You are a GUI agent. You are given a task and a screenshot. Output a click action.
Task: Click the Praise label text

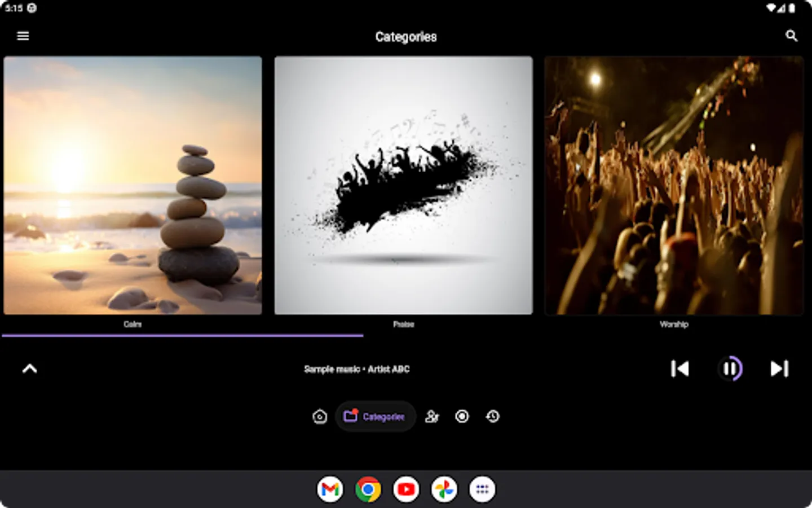tap(404, 324)
